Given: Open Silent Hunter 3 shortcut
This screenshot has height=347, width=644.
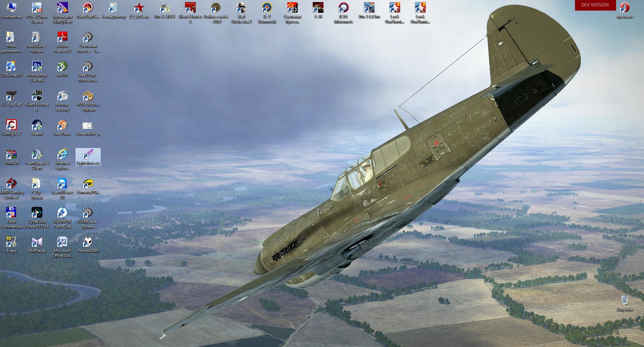Looking at the screenshot, I should [190, 12].
